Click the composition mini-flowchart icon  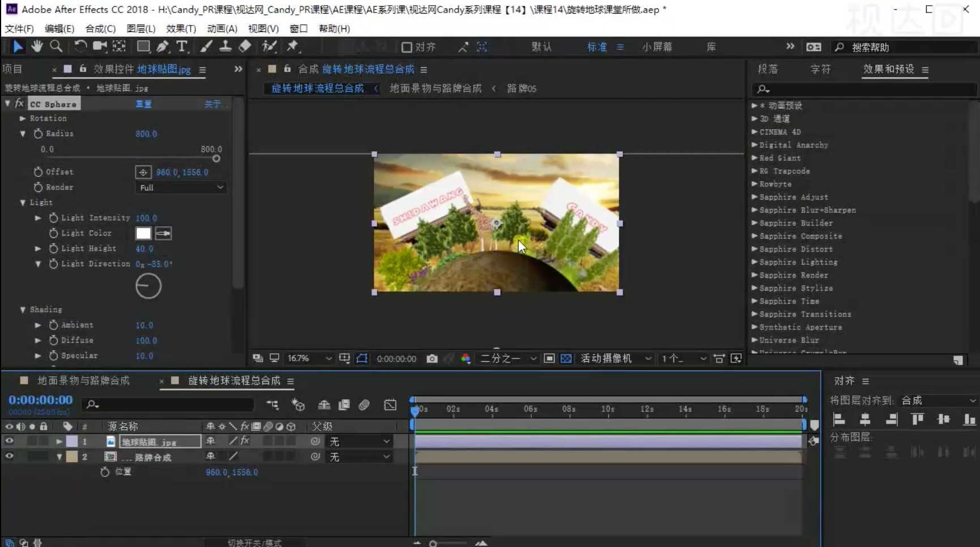point(272,405)
